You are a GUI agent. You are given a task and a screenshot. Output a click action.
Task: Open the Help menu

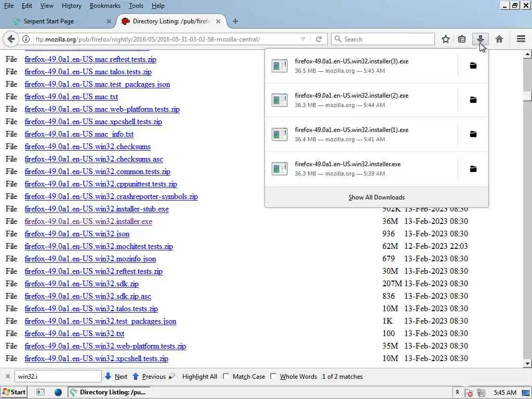tap(158, 6)
